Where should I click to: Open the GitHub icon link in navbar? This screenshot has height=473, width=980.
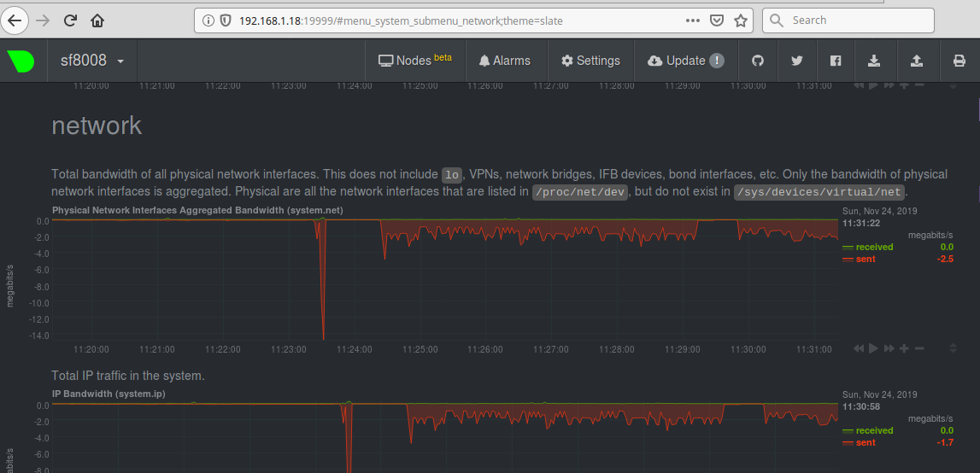(x=756, y=61)
